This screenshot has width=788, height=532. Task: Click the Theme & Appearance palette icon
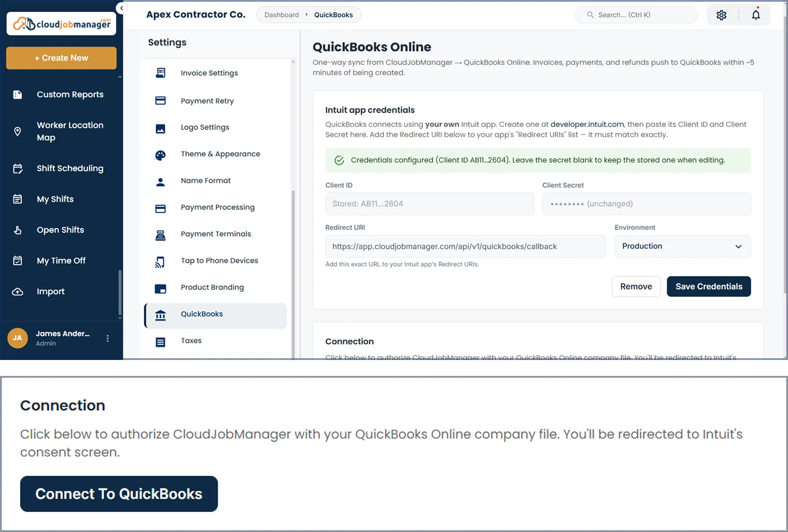(x=161, y=155)
